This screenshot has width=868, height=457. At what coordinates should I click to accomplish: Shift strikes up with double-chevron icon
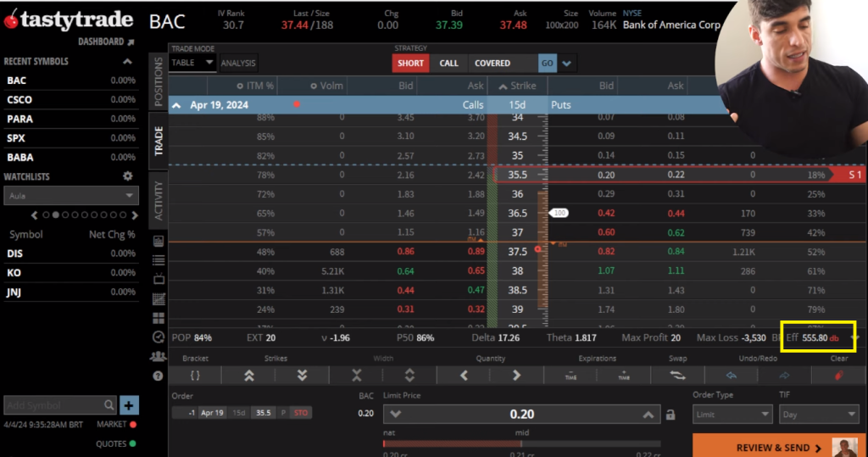point(249,375)
